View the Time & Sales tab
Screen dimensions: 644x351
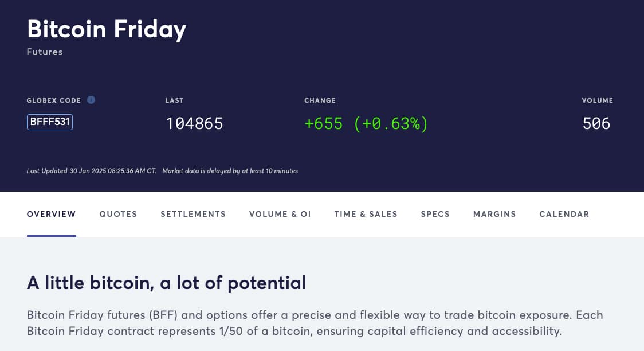(366, 214)
